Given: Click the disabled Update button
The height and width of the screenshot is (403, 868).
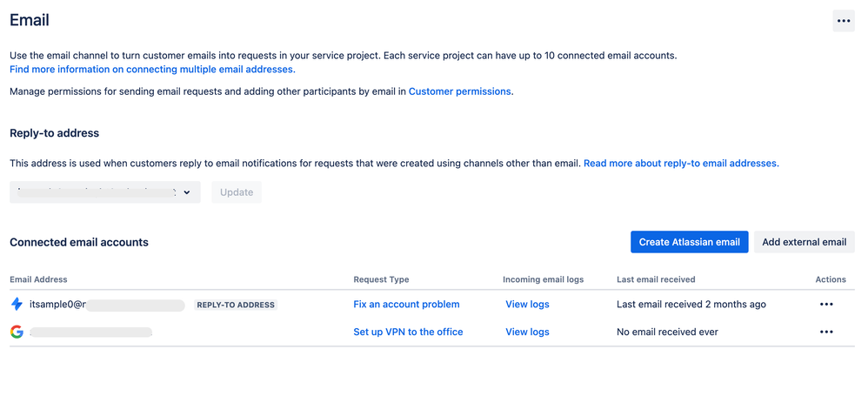Looking at the screenshot, I should coord(237,192).
